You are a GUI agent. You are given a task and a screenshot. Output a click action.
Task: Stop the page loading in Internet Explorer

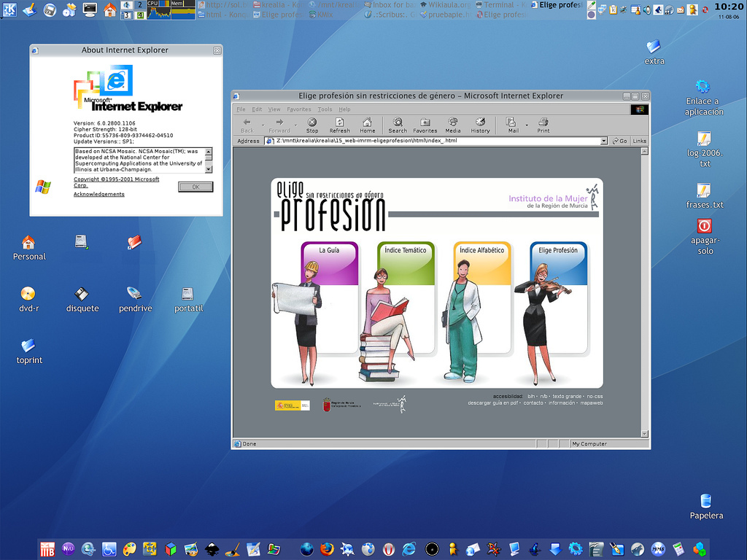tap(312, 125)
